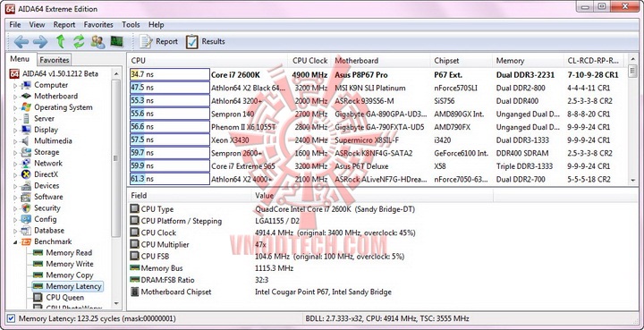Select the Devices icon in tree
The height and width of the screenshot is (330, 644).
pyautogui.click(x=26, y=185)
